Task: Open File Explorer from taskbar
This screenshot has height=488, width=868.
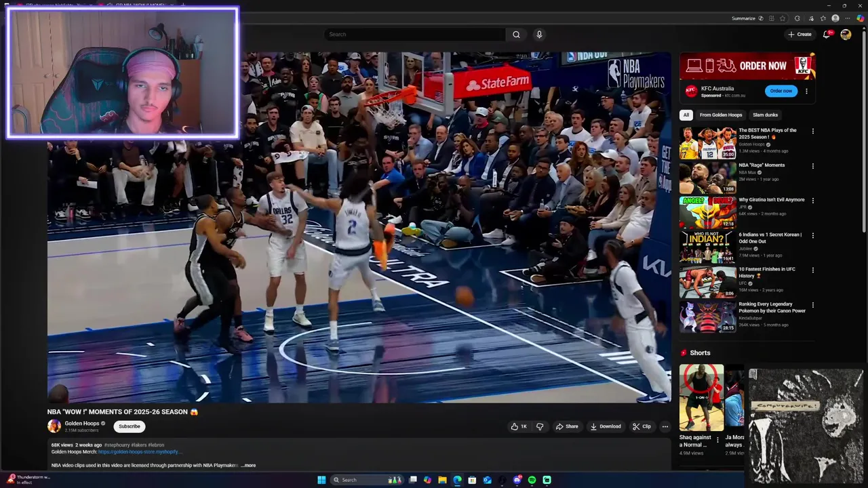Action: [x=442, y=480]
